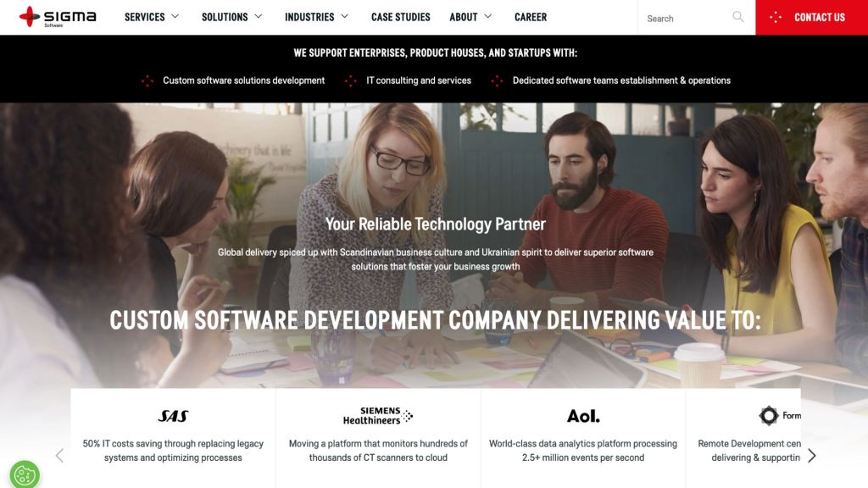Click the red Contact Us button
Image resolution: width=868 pixels, height=488 pixels.
click(x=811, y=17)
